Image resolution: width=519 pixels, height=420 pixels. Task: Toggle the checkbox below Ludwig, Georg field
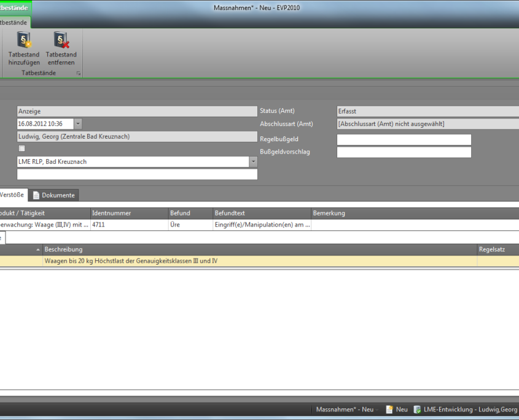pyautogui.click(x=21, y=149)
